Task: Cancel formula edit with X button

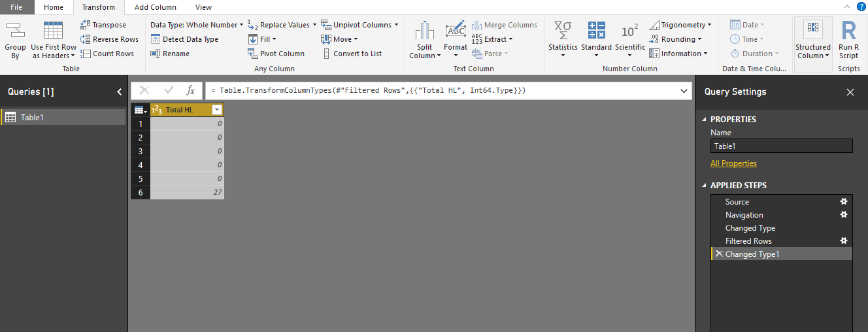Action: 144,90
